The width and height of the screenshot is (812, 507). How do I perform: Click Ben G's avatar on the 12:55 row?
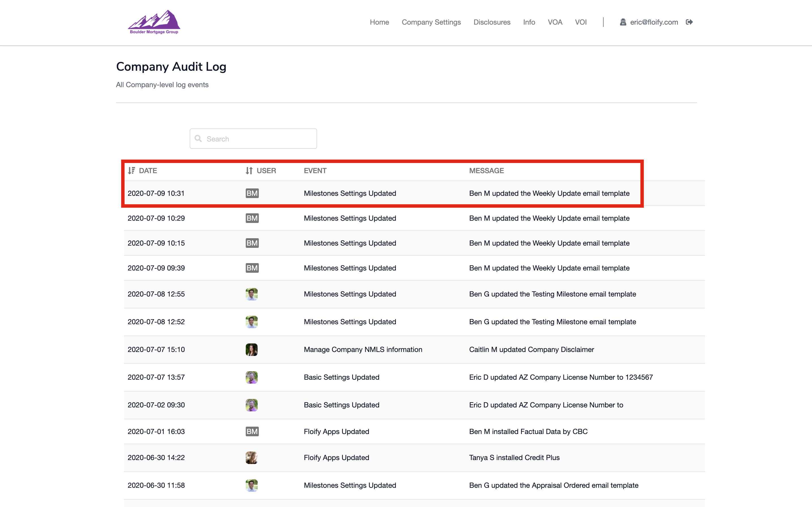tap(252, 294)
